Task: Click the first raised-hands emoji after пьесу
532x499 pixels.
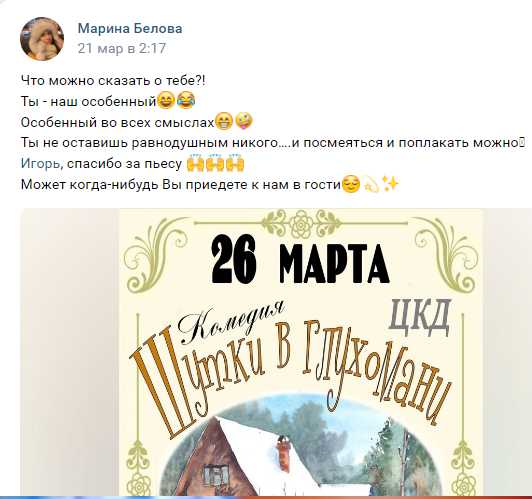Action: [196, 163]
